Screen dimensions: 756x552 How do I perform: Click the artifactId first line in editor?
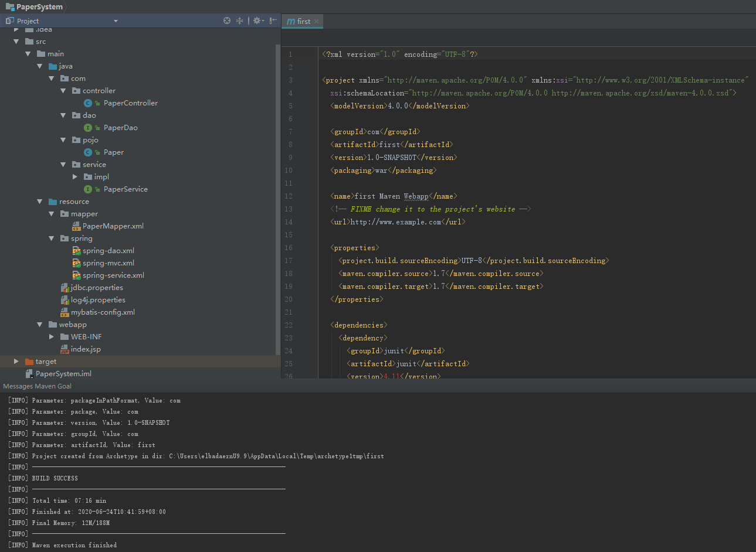[392, 145]
